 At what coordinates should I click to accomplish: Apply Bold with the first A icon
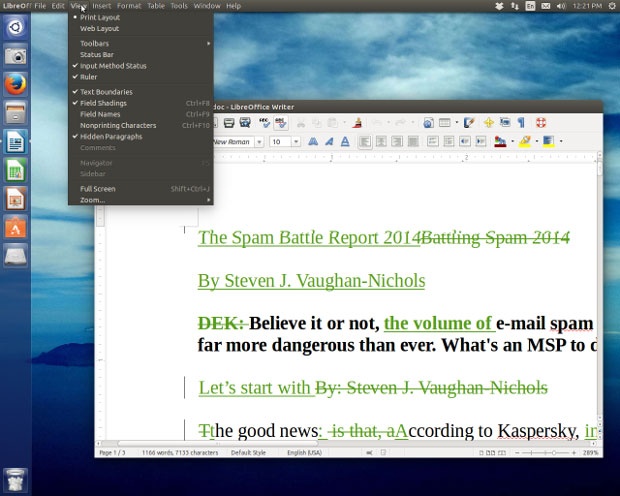tap(313, 142)
